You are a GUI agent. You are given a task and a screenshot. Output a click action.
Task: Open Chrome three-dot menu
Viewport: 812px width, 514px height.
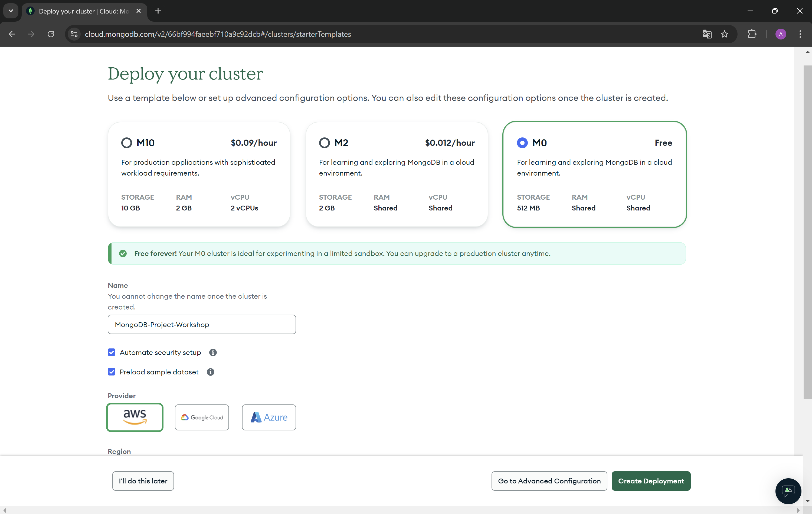point(800,34)
